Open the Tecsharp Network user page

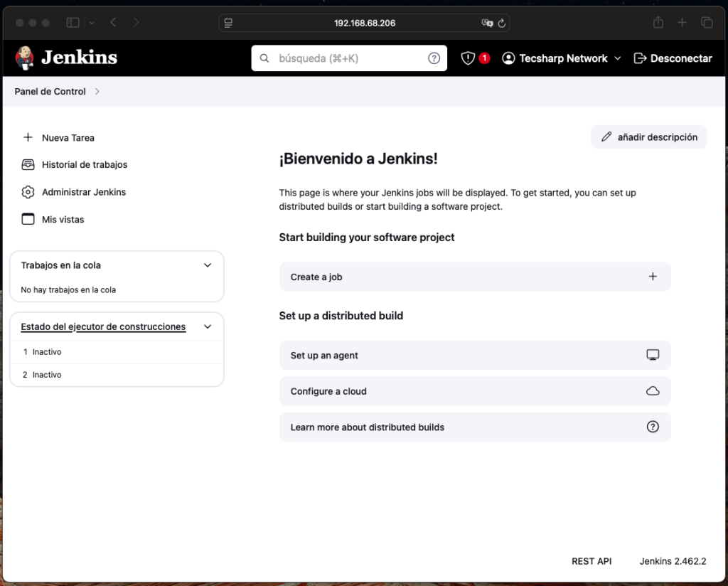click(x=563, y=58)
